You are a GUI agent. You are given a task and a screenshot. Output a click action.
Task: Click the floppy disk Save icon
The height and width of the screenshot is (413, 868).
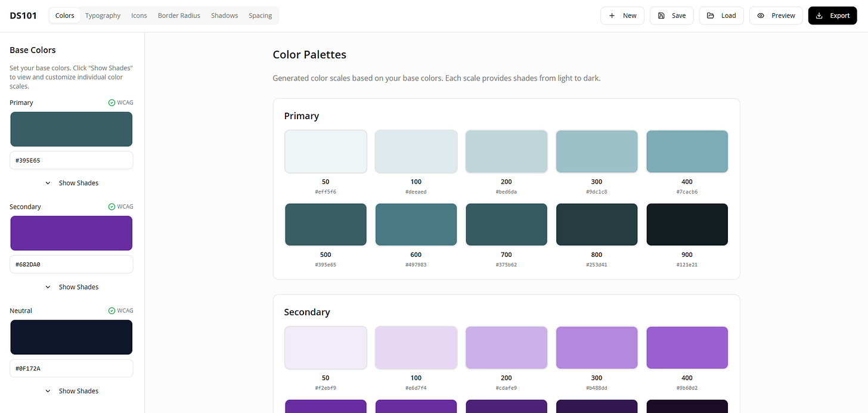pos(661,15)
